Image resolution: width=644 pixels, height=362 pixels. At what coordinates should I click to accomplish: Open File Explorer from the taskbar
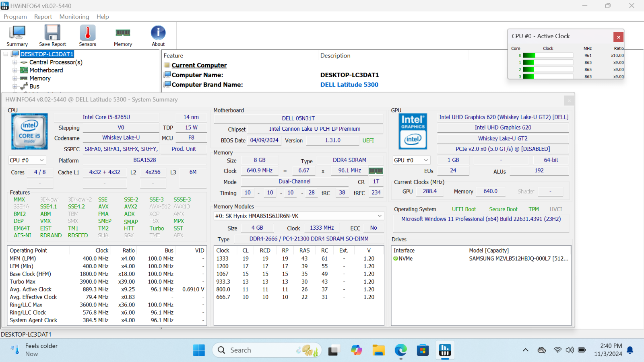378,350
